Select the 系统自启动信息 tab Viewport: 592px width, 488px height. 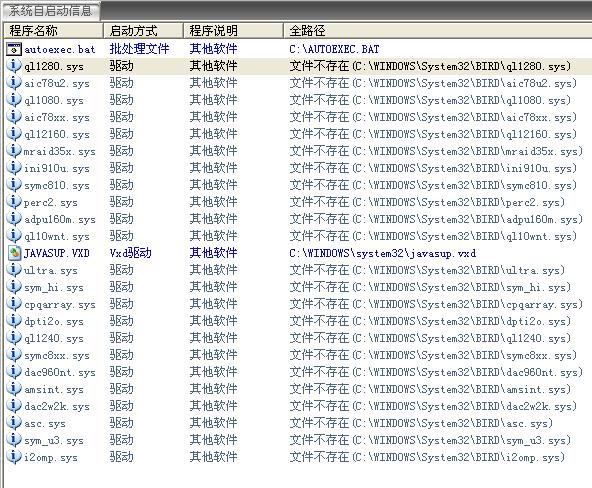[51, 11]
